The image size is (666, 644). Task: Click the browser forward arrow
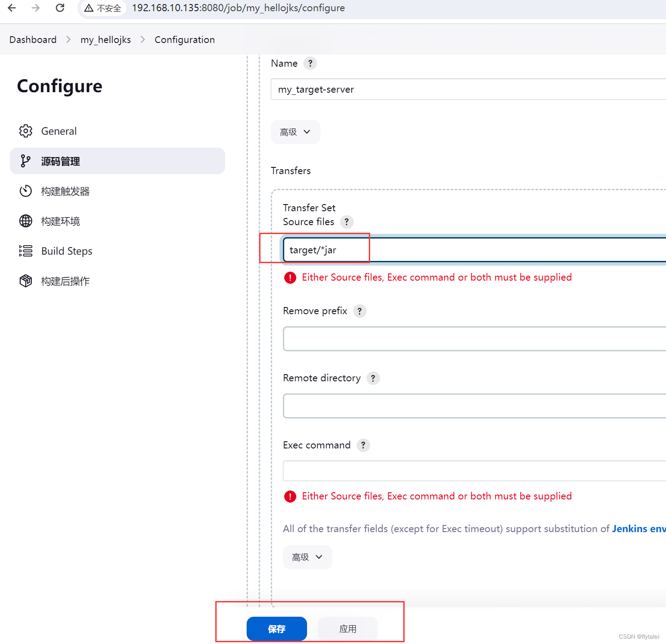(x=36, y=8)
